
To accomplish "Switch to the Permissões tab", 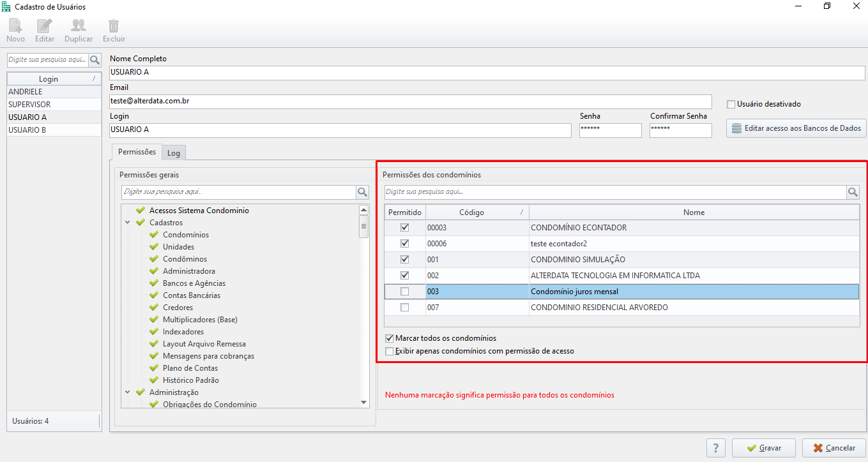I will click(x=137, y=152).
